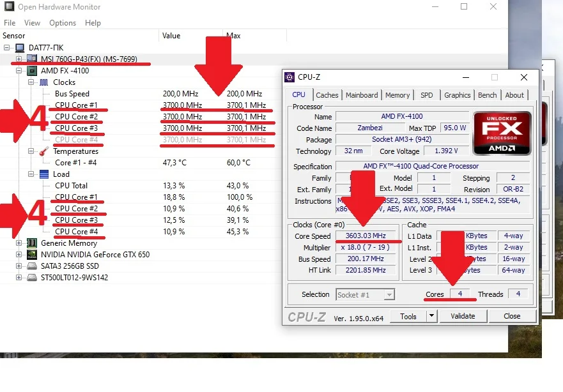Collapse the Load section
The image size is (563, 392).
click(31, 174)
